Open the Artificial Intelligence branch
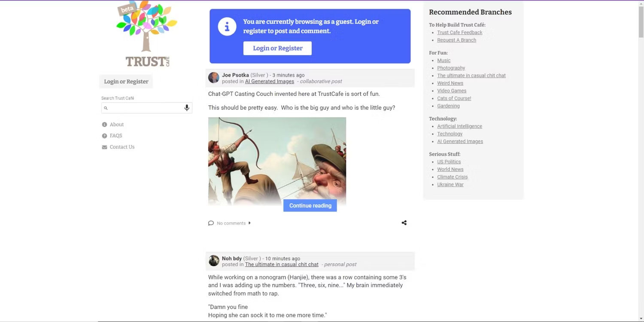This screenshot has width=644, height=322. [x=460, y=126]
